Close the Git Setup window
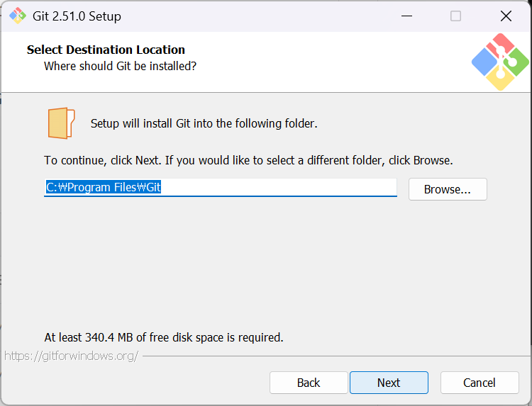The height and width of the screenshot is (406, 532). (505, 16)
